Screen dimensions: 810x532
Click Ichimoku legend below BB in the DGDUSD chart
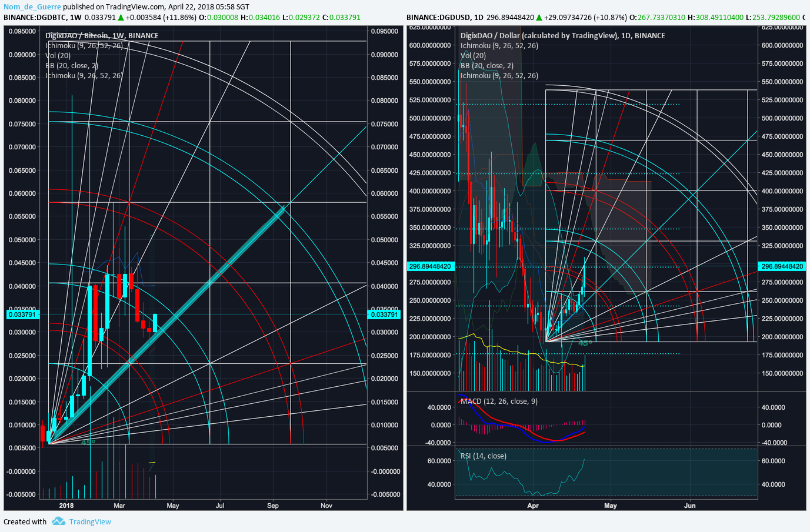point(499,75)
